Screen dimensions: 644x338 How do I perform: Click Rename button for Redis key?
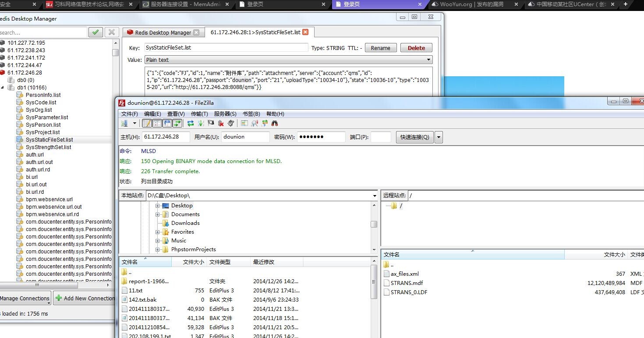pos(381,48)
